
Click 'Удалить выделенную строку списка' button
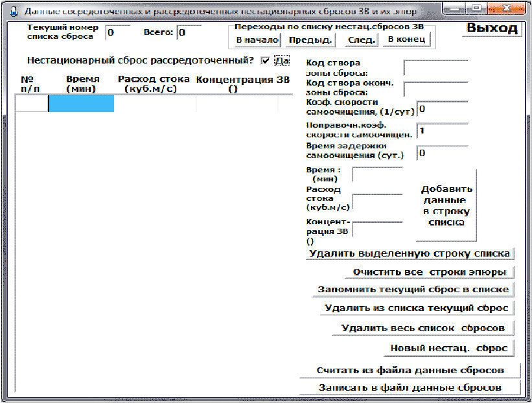coord(410,254)
